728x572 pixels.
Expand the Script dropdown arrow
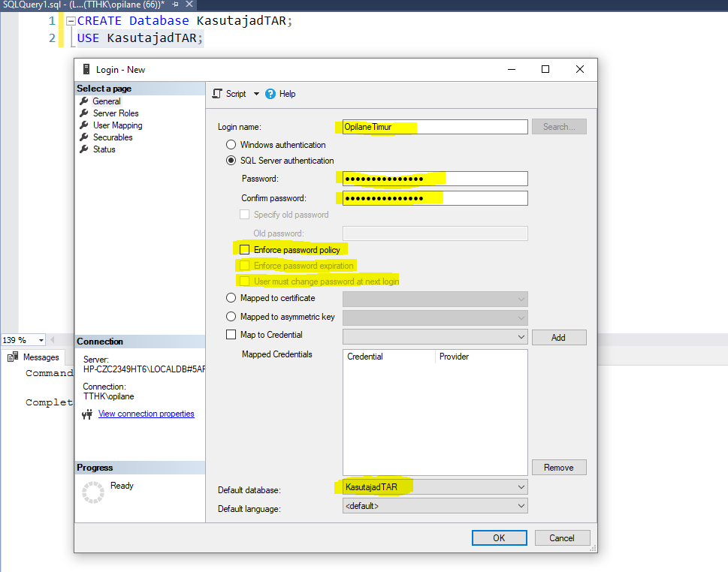256,94
